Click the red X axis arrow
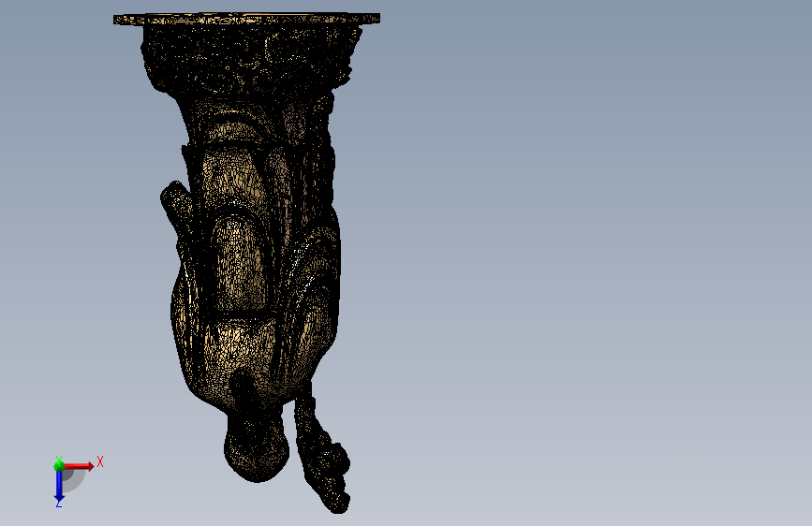This screenshot has height=526, width=812. click(x=80, y=466)
